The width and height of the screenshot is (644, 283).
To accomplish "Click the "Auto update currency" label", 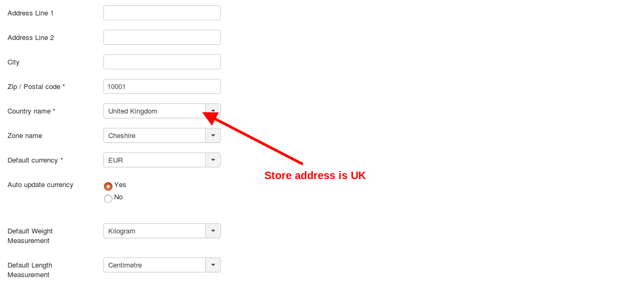I will (x=41, y=185).
